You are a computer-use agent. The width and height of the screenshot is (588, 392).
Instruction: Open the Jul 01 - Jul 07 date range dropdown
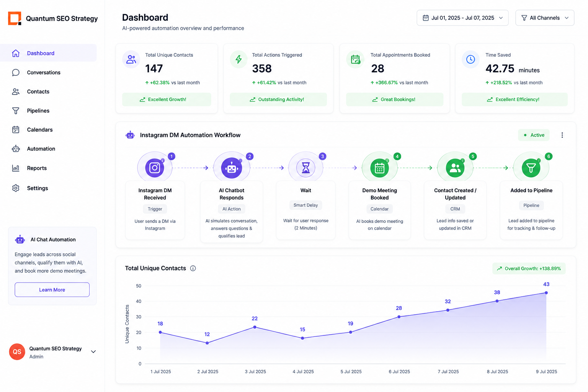[x=462, y=18]
